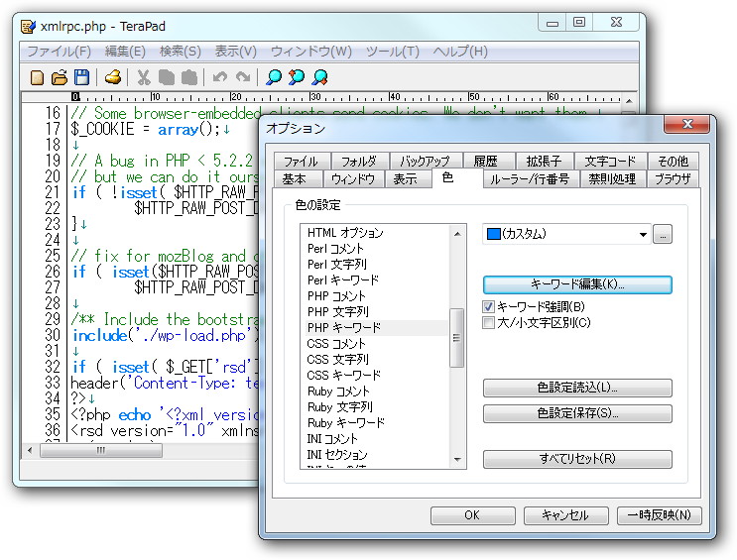Select PHP 文字列 list item
This screenshot has height=560, width=737.
(338, 312)
